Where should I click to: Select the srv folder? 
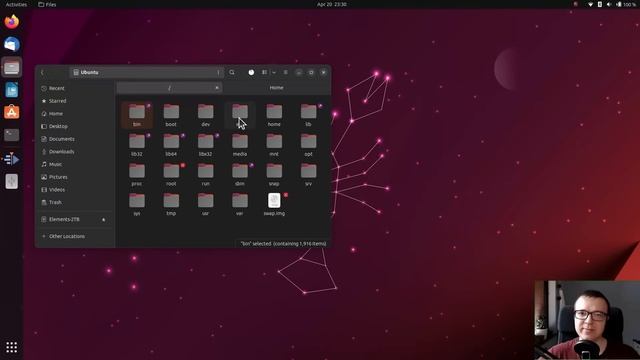[308, 175]
